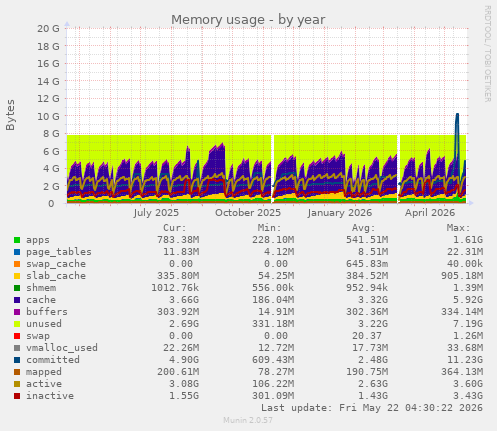Click the blue page_tables legend swatch
The height and width of the screenshot is (431, 497).
[17, 252]
